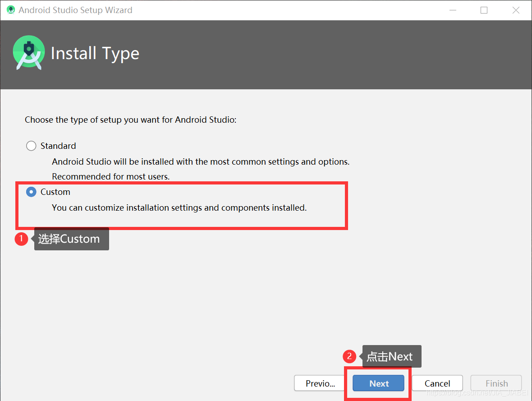Image resolution: width=532 pixels, height=401 pixels.
Task: Select the Standard setup radio button
Action: click(31, 146)
